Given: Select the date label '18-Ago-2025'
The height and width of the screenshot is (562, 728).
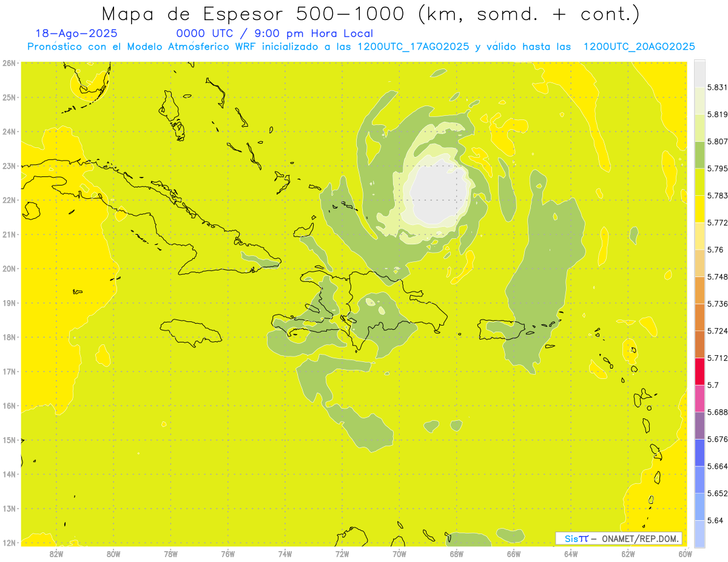Looking at the screenshot, I should point(76,34).
